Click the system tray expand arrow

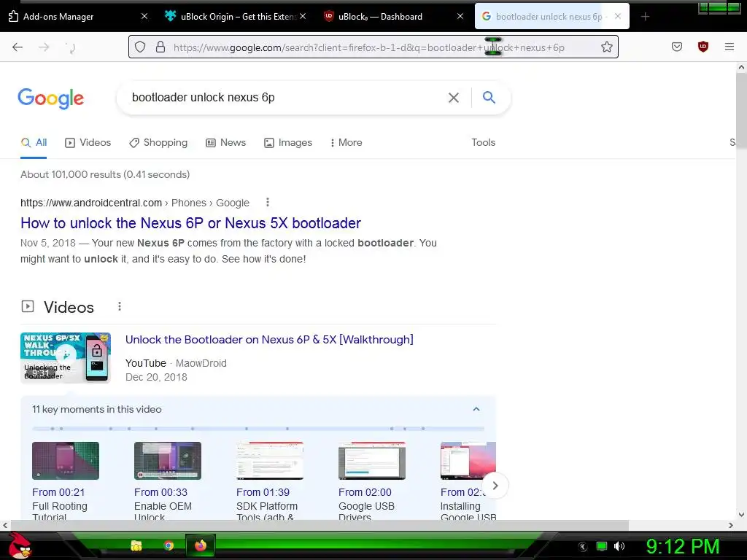coord(583,547)
